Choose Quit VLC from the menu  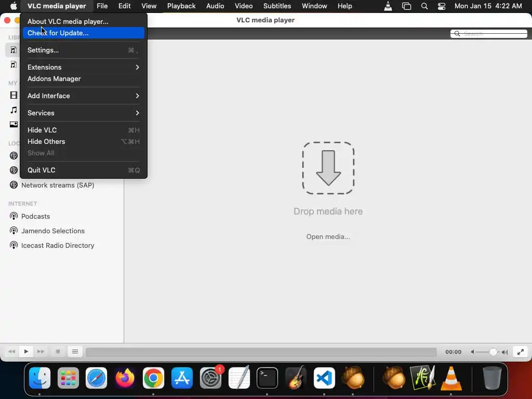84,170
